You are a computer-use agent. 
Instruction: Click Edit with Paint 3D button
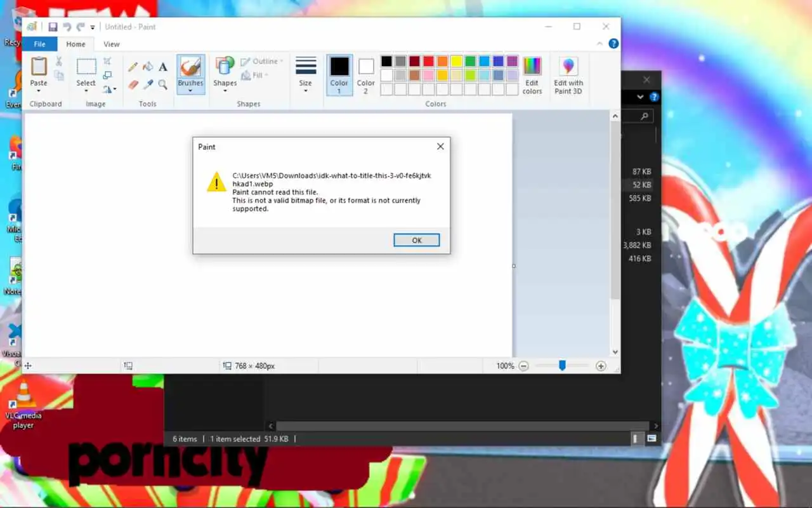click(568, 75)
